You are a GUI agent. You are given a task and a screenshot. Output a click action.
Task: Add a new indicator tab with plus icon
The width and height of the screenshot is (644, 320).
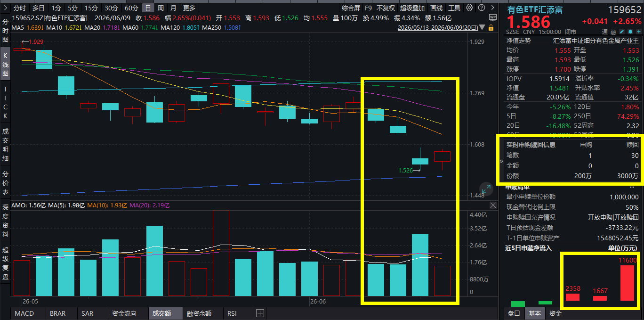[260, 313]
